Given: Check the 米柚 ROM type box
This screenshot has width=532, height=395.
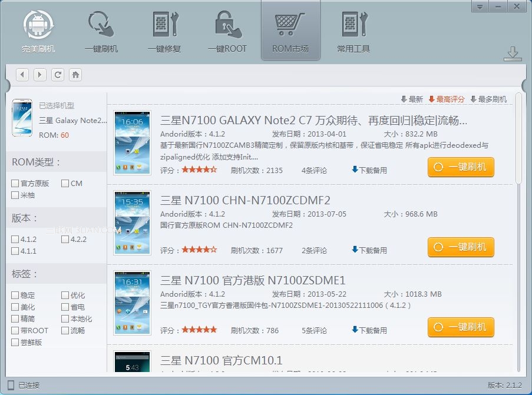Looking at the screenshot, I should pos(15,195).
